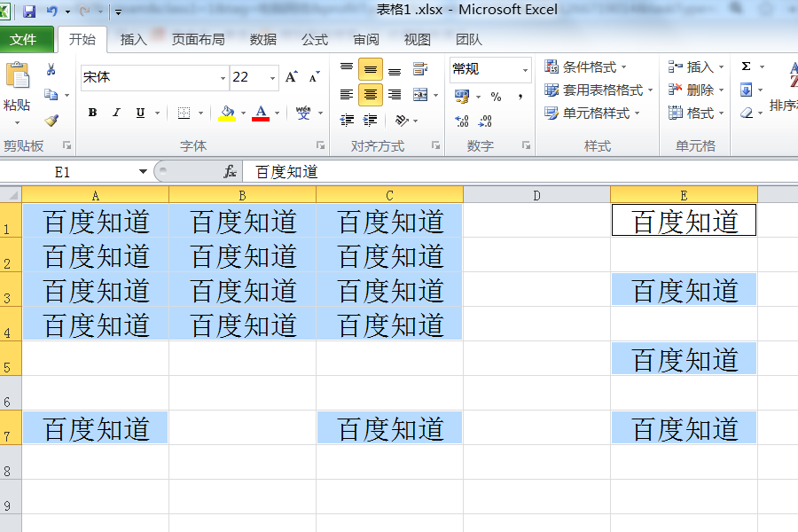Open number format dropdown 常规
This screenshot has width=798, height=532.
tap(525, 70)
